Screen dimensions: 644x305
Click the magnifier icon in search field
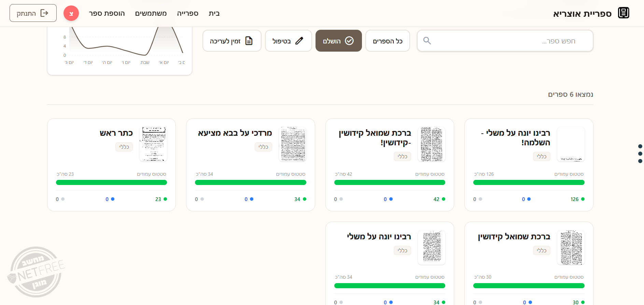pos(427,41)
